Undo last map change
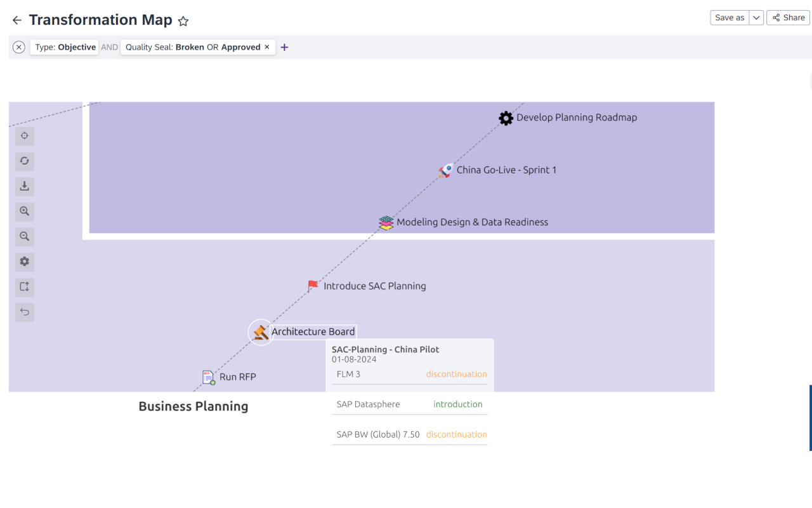812x508 pixels. pyautogui.click(x=25, y=312)
